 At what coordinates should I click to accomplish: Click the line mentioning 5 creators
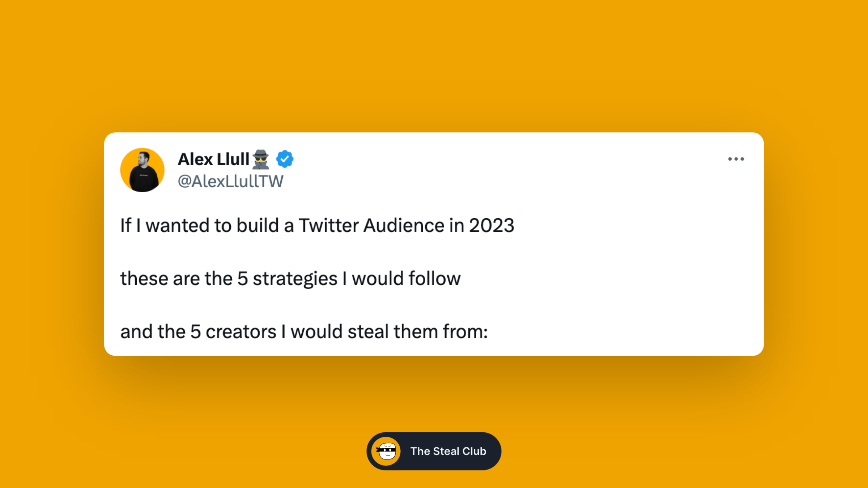tap(304, 331)
